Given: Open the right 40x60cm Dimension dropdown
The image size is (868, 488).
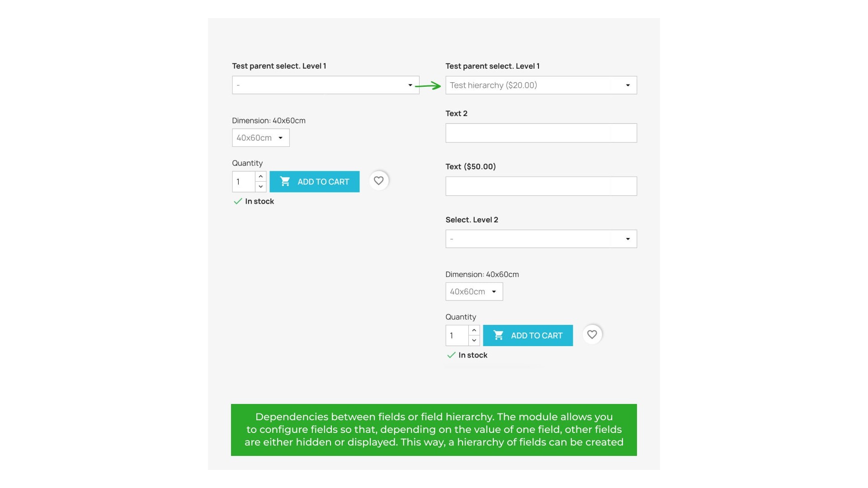Looking at the screenshot, I should (474, 291).
